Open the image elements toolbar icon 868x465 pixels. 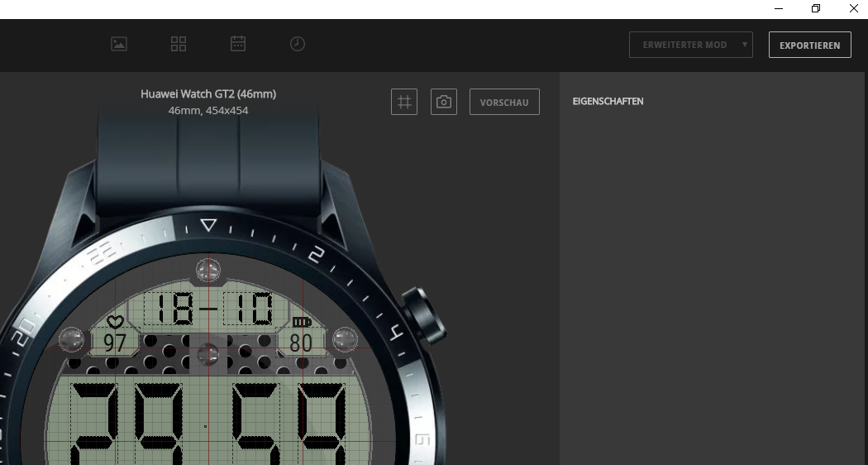119,44
